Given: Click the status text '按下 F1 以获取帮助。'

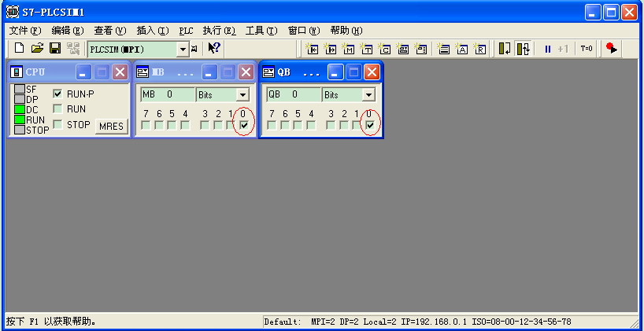Looking at the screenshot, I should pyautogui.click(x=51, y=322).
